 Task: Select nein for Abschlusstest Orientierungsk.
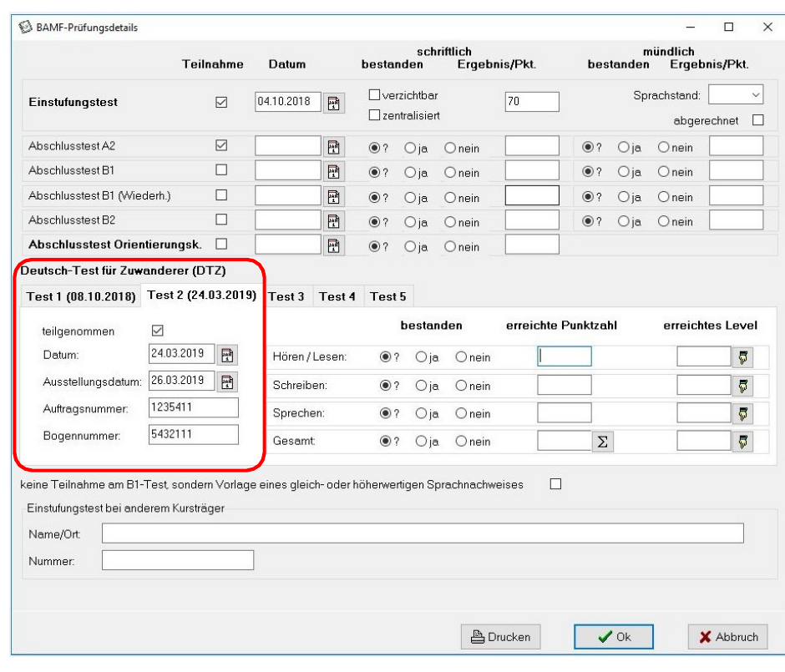[450, 247]
